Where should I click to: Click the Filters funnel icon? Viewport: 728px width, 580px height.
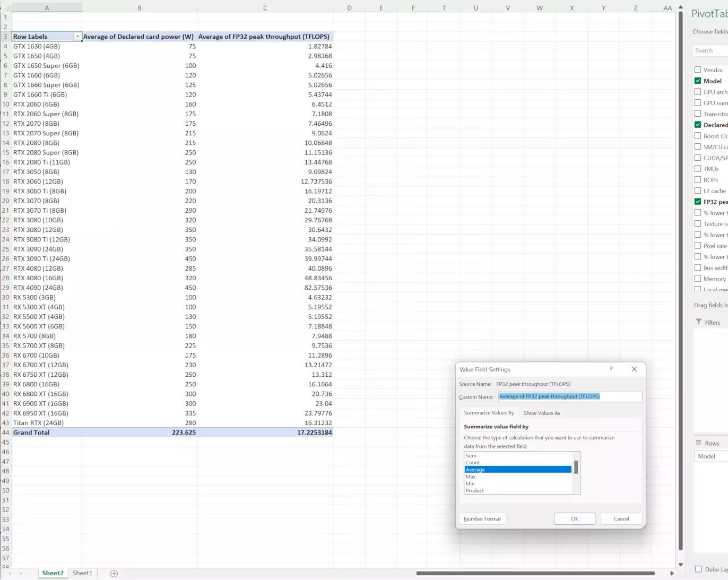[x=699, y=322]
